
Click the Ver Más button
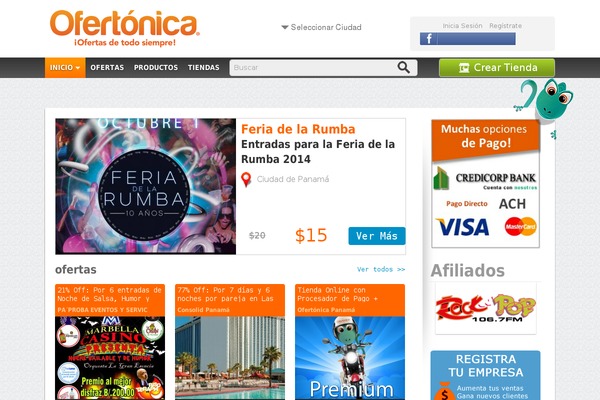pos(377,236)
